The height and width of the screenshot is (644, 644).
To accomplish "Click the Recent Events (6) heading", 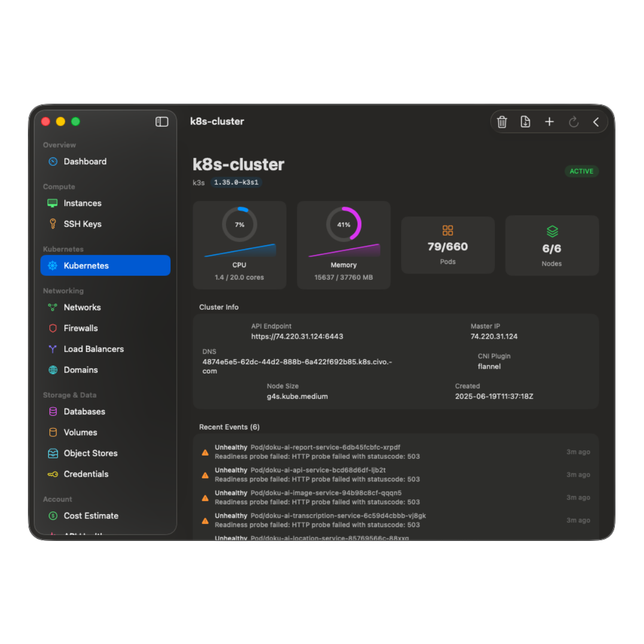I will [x=229, y=427].
